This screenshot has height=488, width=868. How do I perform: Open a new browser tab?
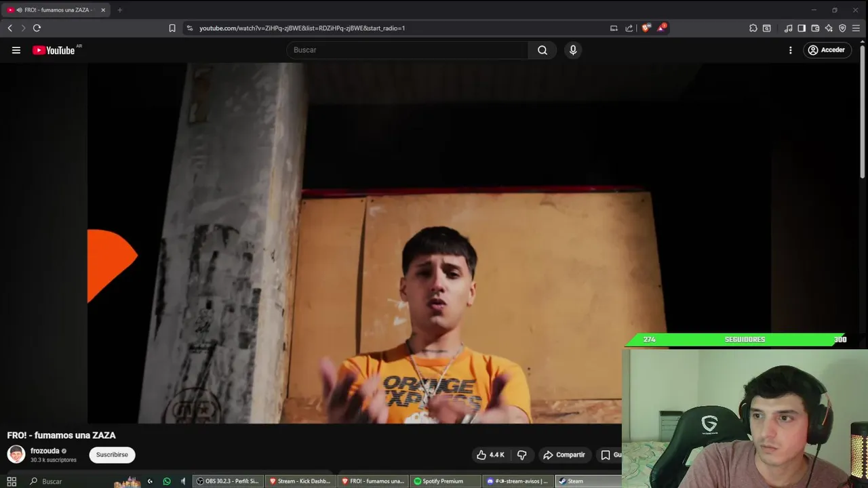[119, 10]
